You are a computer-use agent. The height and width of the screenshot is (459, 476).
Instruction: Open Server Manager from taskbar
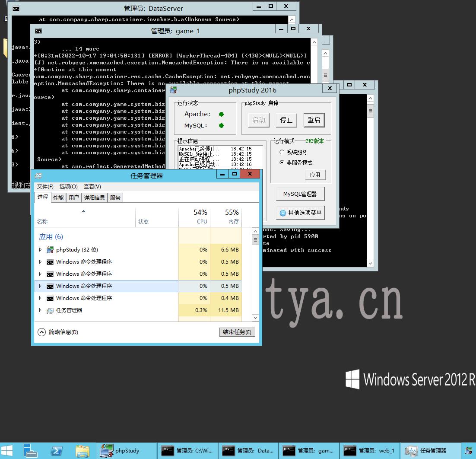(30, 451)
